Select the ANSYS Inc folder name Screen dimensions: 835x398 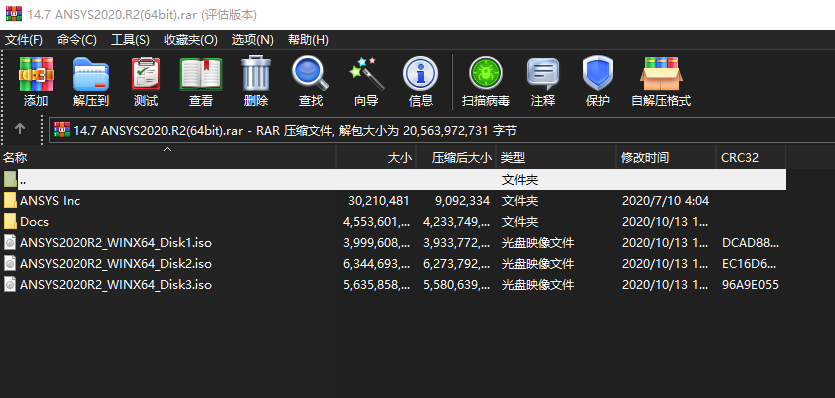click(50, 201)
